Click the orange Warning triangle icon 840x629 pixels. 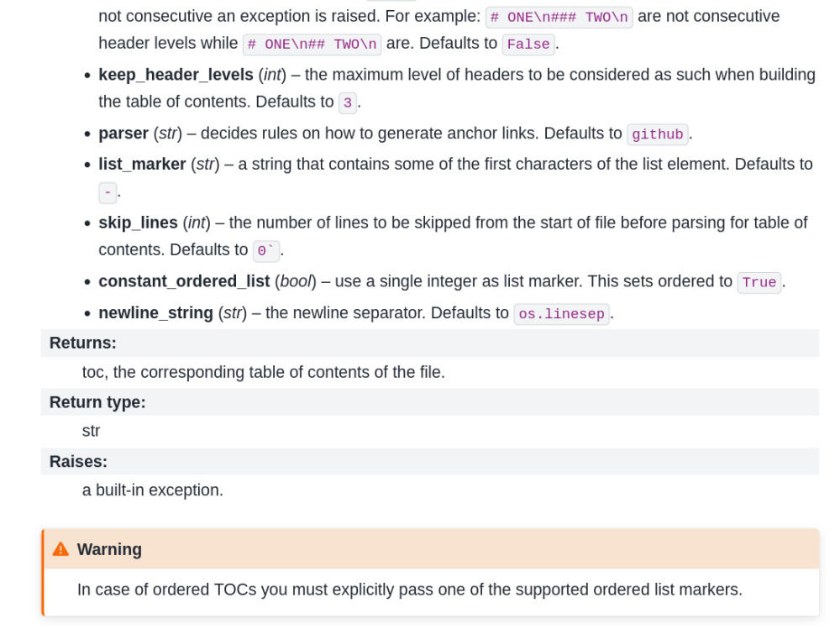coord(60,549)
